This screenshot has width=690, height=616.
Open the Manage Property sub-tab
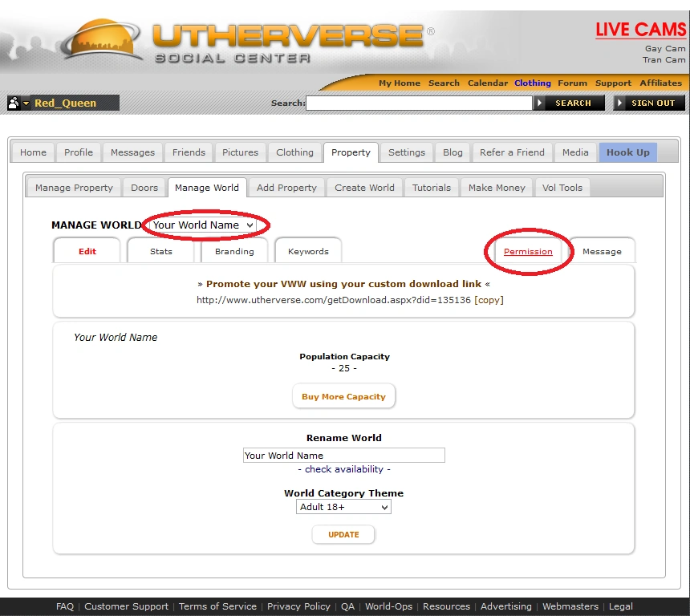click(74, 188)
